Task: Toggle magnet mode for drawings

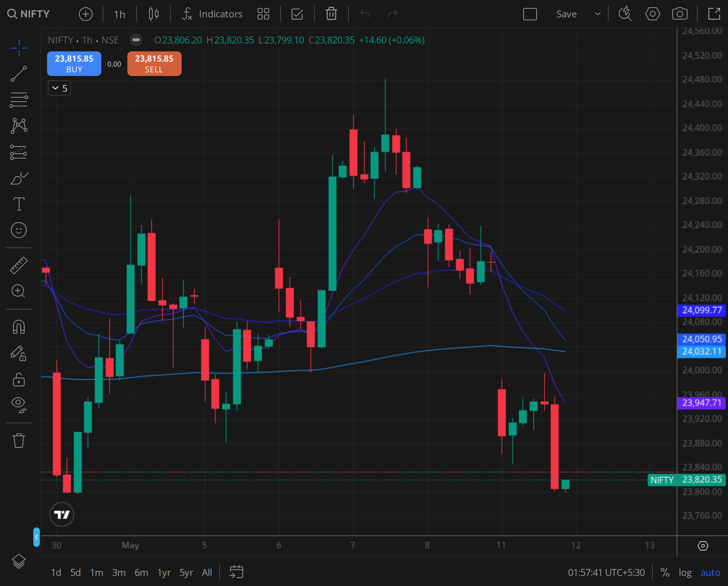Action: pos(19,327)
